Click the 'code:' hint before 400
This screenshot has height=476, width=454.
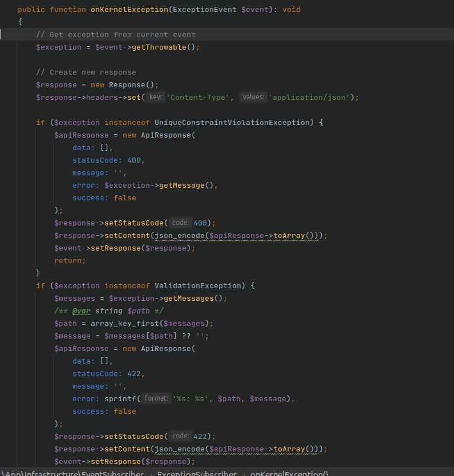[180, 223]
